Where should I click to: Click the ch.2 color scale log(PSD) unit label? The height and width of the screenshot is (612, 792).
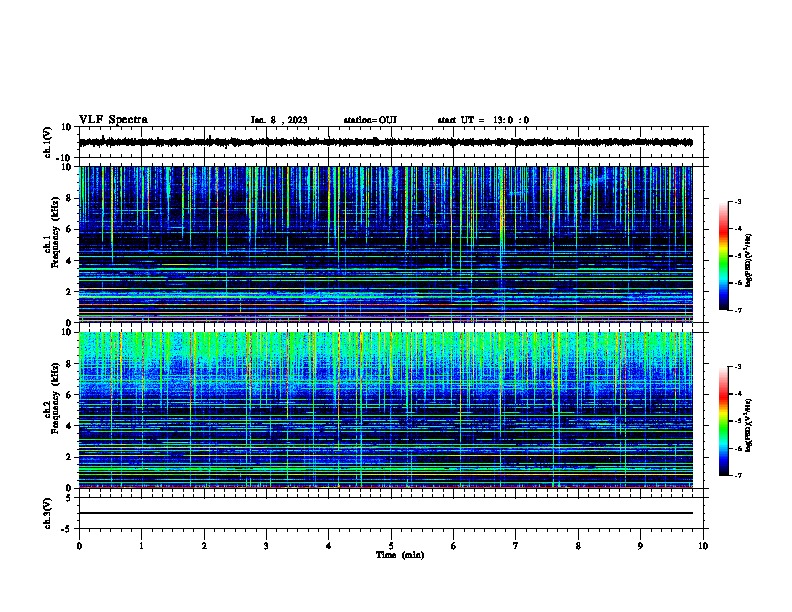click(749, 425)
